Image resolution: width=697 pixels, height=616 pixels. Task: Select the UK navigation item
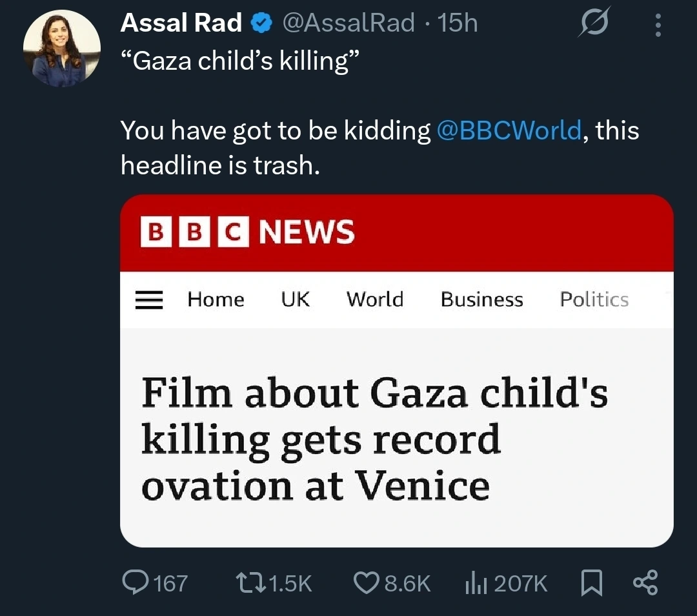pyautogui.click(x=295, y=300)
